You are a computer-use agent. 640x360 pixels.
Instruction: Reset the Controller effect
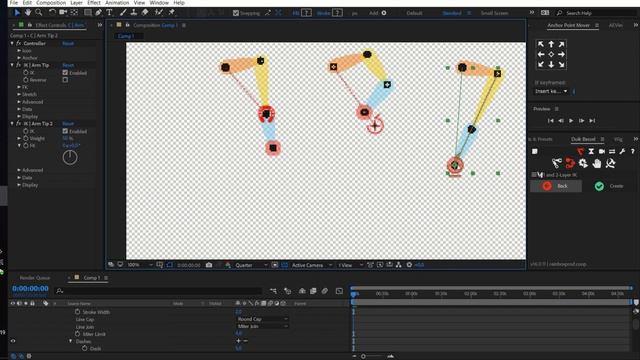click(68, 43)
